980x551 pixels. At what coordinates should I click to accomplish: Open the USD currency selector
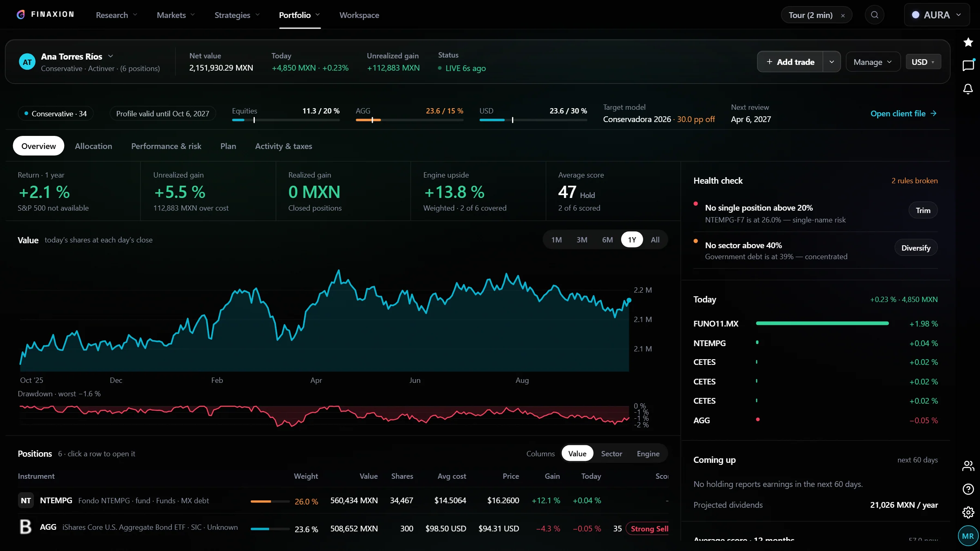click(x=923, y=62)
